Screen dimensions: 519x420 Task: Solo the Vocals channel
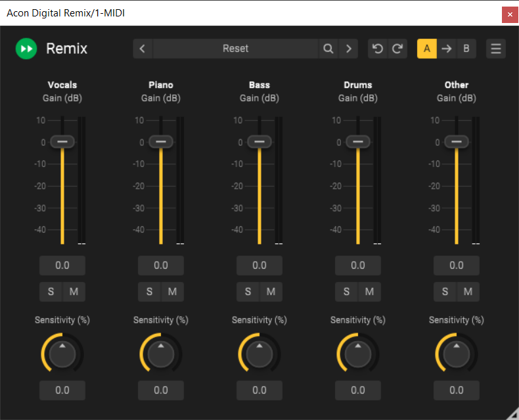coord(51,292)
